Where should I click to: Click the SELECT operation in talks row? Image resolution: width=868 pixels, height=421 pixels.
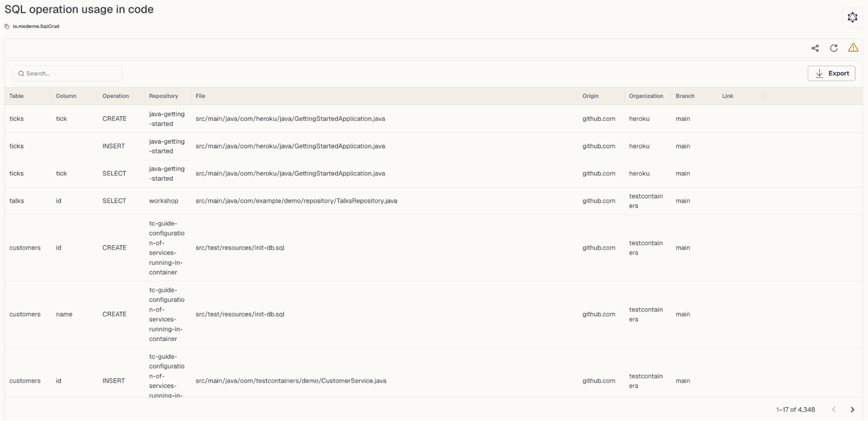[114, 201]
